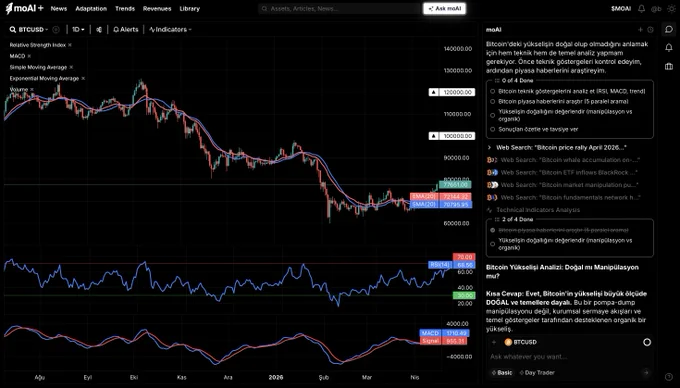
Task: Open the Revenues page
Action: click(157, 9)
